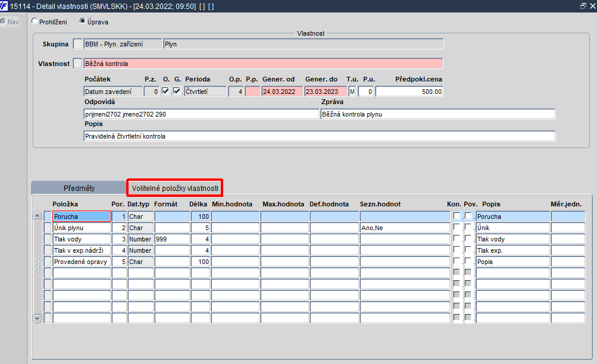
Task: Click the row selector beside Porucha
Action: 48,216
